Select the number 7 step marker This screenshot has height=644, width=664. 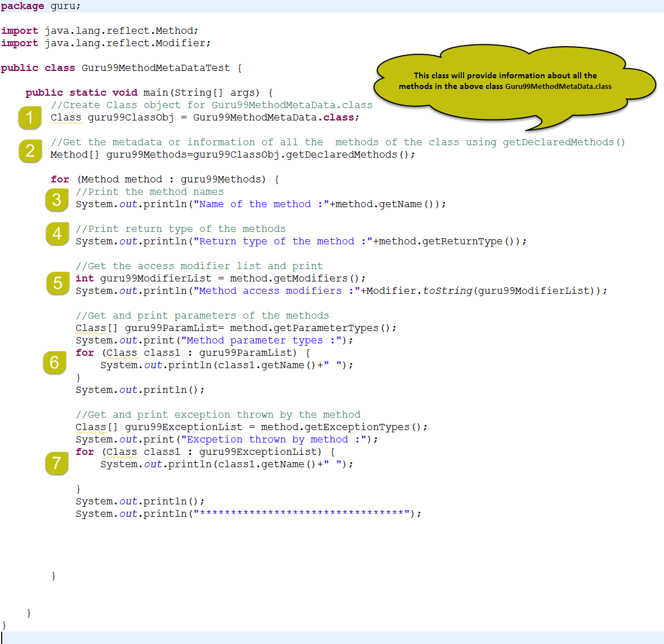pyautogui.click(x=57, y=463)
